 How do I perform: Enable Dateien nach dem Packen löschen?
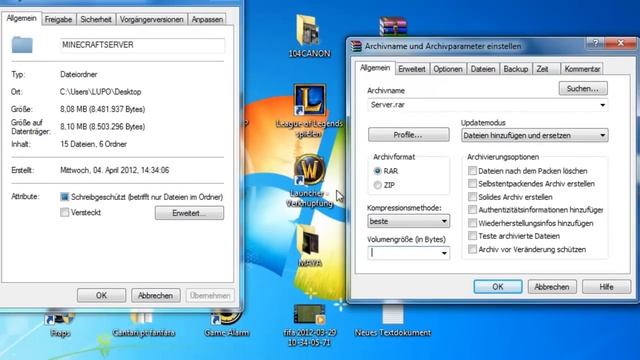point(472,171)
